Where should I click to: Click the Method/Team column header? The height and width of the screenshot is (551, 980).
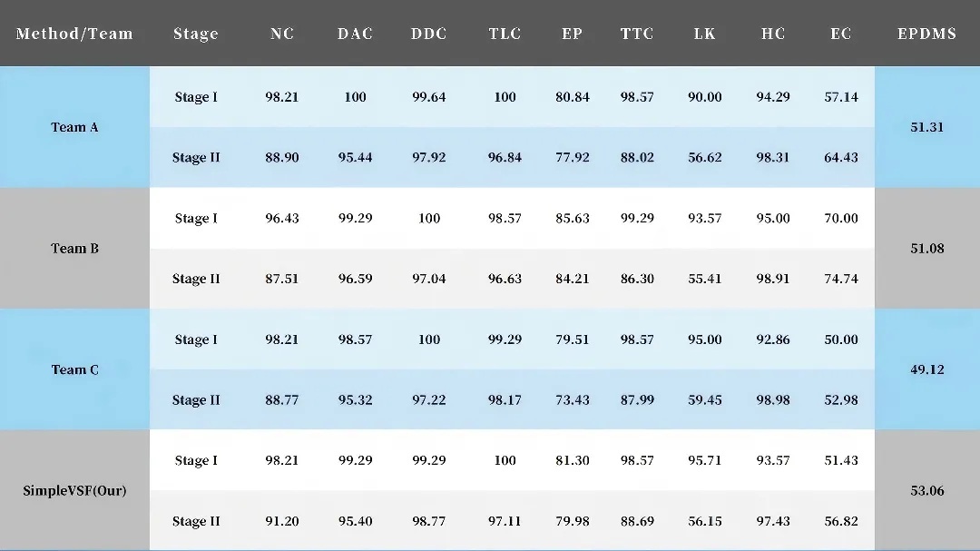[x=74, y=34]
